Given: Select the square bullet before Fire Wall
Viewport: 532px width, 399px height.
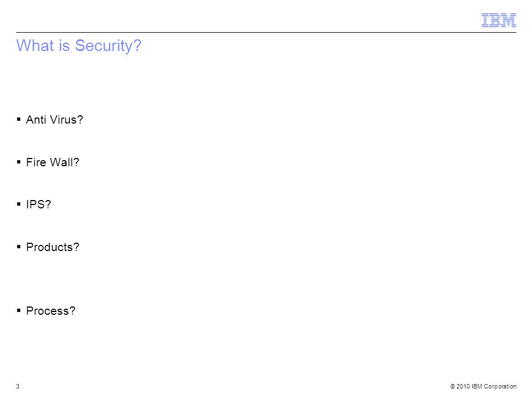Looking at the screenshot, I should (x=19, y=162).
